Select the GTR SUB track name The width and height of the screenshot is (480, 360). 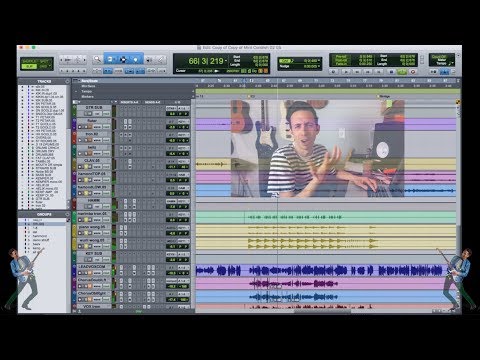(94, 108)
